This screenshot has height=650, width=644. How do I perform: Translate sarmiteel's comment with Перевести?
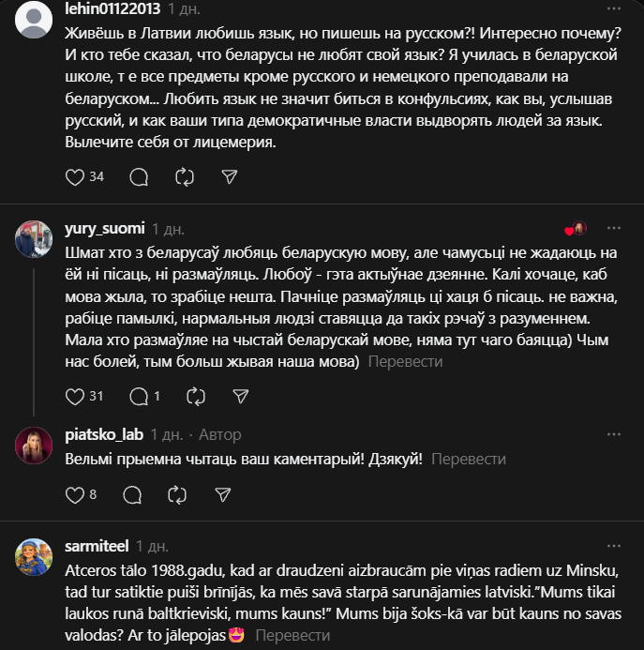(292, 635)
